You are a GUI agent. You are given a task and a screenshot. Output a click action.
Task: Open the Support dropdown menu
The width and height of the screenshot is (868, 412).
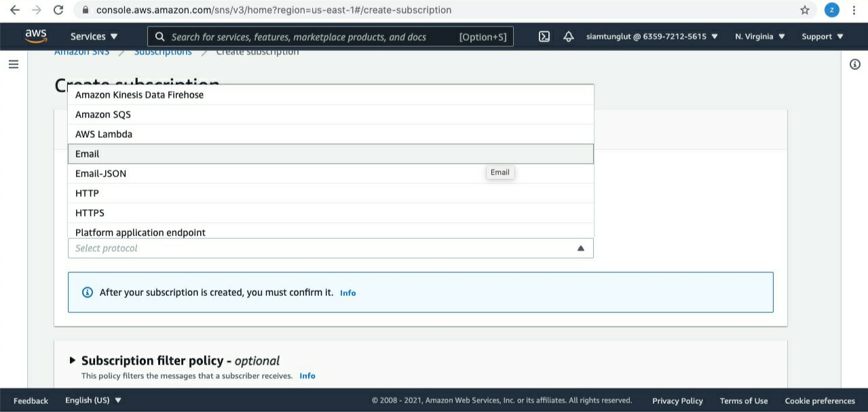823,37
